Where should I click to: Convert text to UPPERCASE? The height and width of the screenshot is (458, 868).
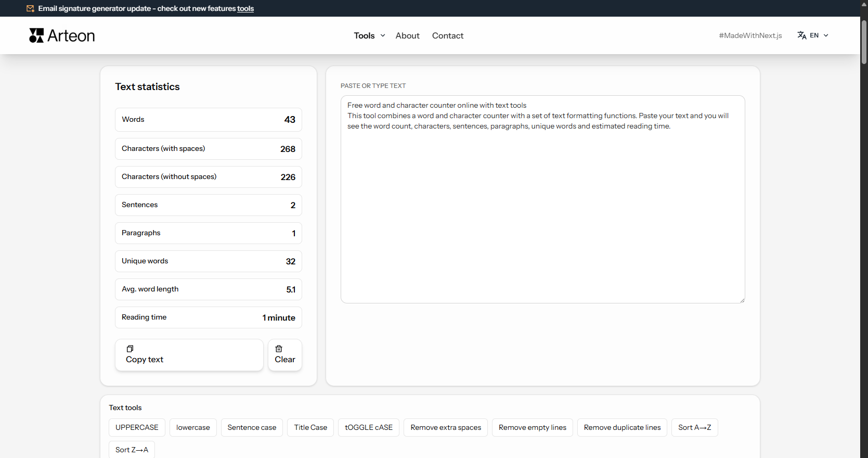137,427
